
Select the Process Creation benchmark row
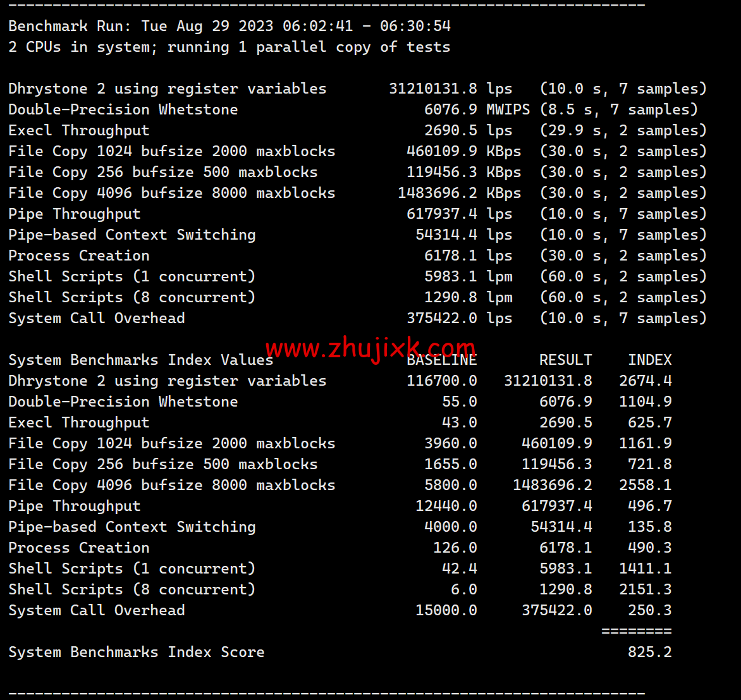pyautogui.click(x=78, y=255)
